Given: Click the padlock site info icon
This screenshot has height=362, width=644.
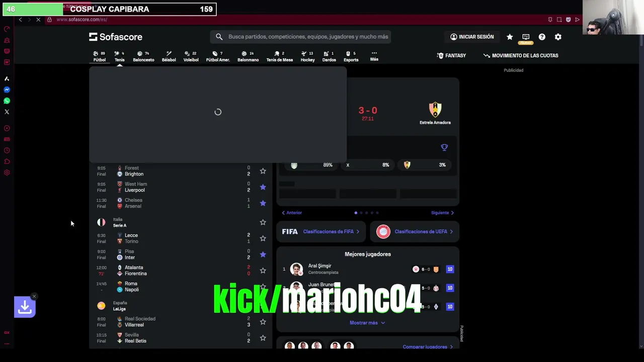Looking at the screenshot, I should 49,20.
